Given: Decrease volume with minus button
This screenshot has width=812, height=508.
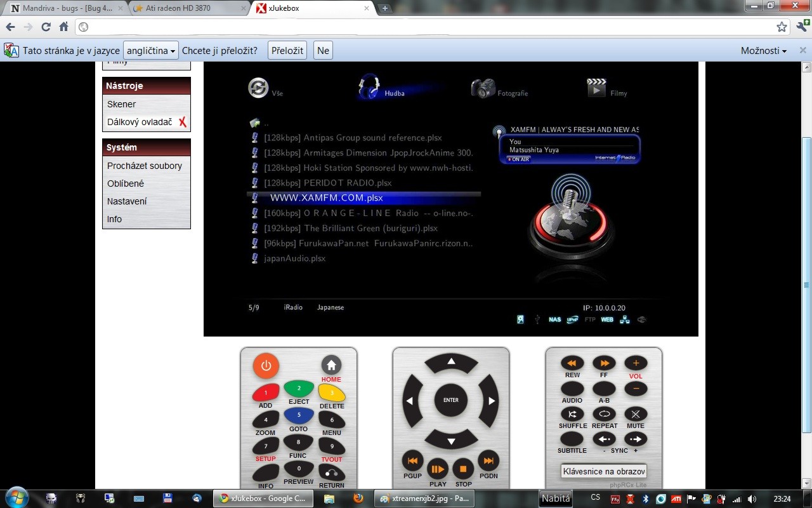Looking at the screenshot, I should click(636, 389).
